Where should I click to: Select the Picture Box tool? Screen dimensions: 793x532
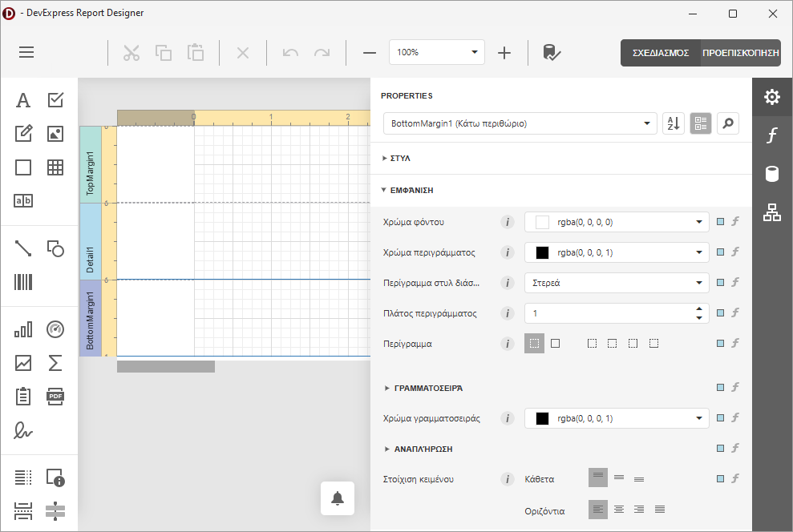[55, 132]
